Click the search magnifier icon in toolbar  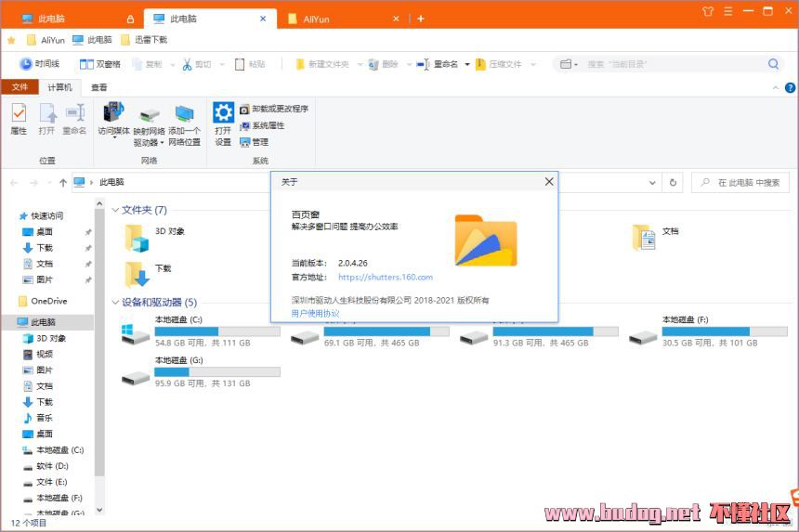[773, 64]
